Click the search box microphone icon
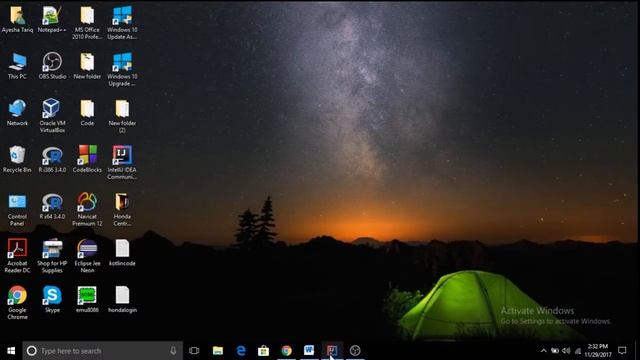Image resolution: width=640 pixels, height=360 pixels. coord(173,351)
